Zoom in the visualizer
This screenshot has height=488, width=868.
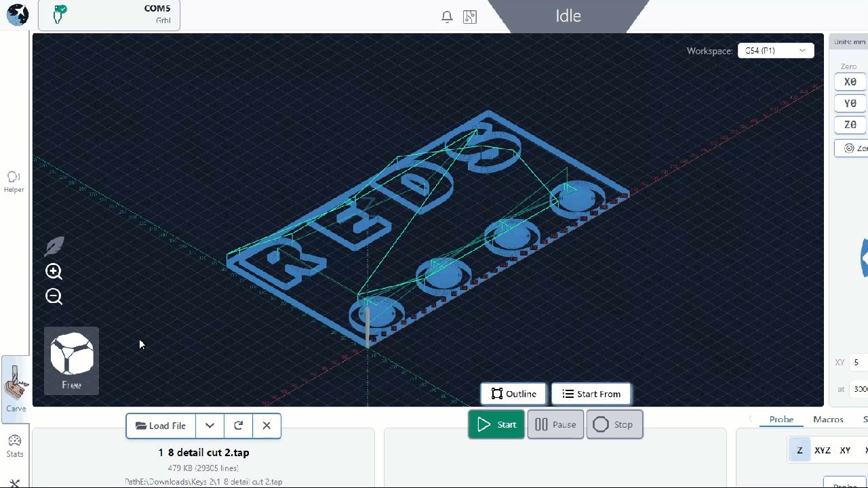[x=54, y=272]
